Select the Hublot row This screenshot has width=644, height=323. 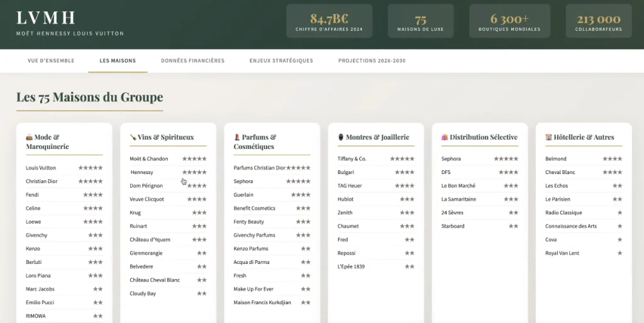click(x=376, y=199)
